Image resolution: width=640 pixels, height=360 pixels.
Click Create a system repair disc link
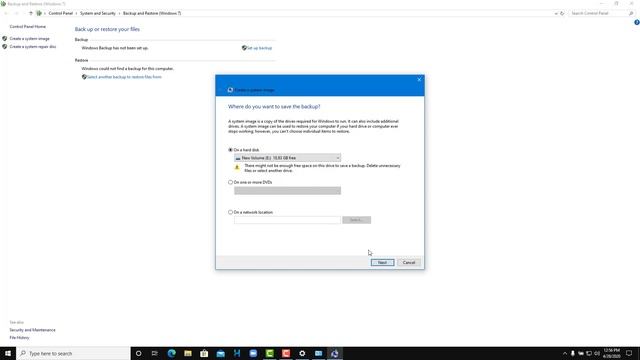click(x=33, y=47)
